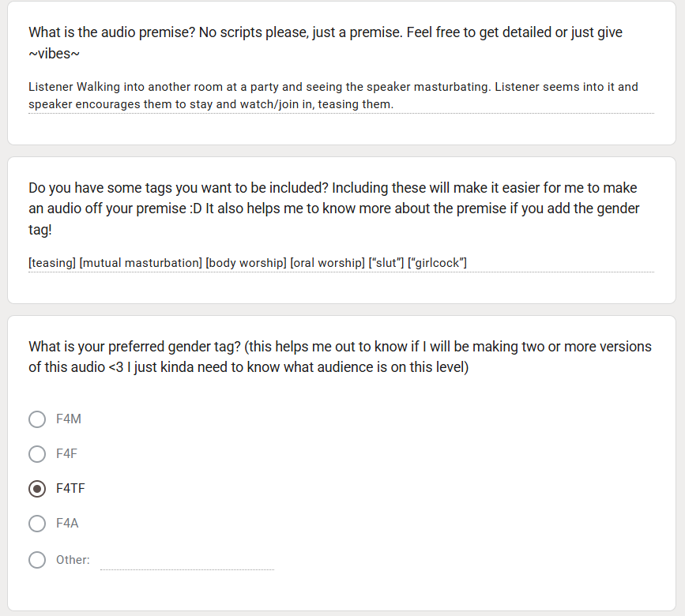The width and height of the screenshot is (685, 616).
Task: Select the Other radio button
Action: point(37,560)
